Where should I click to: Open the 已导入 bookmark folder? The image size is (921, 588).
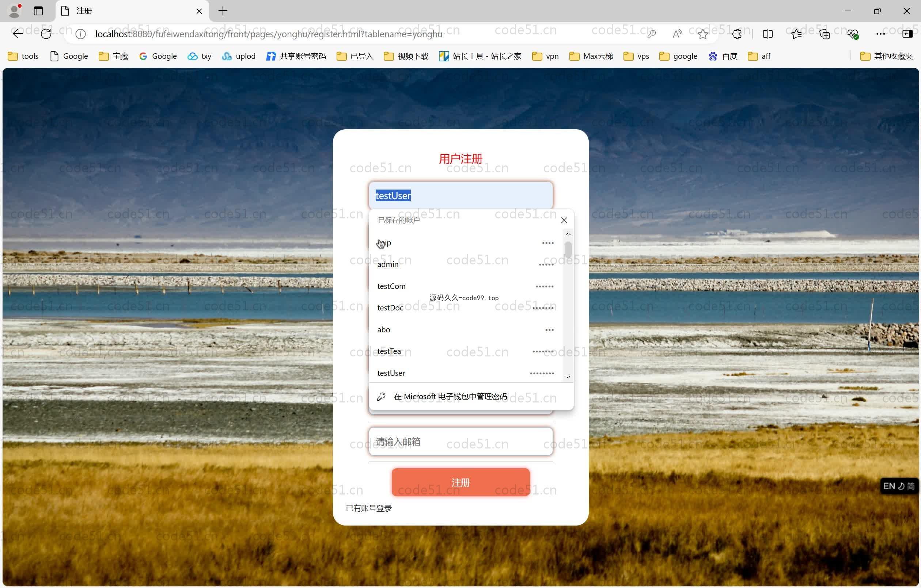coord(355,56)
